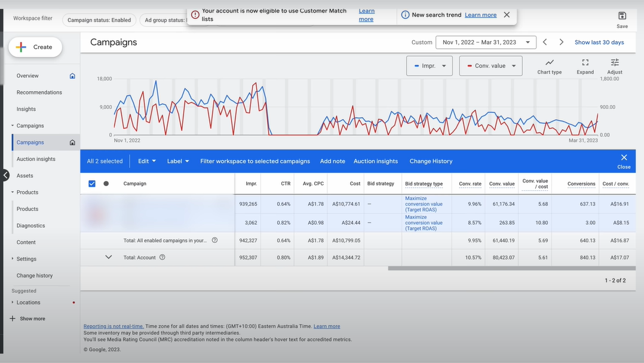Collapse the Products section in sidebar
This screenshot has width=644, height=363.
[13, 192]
